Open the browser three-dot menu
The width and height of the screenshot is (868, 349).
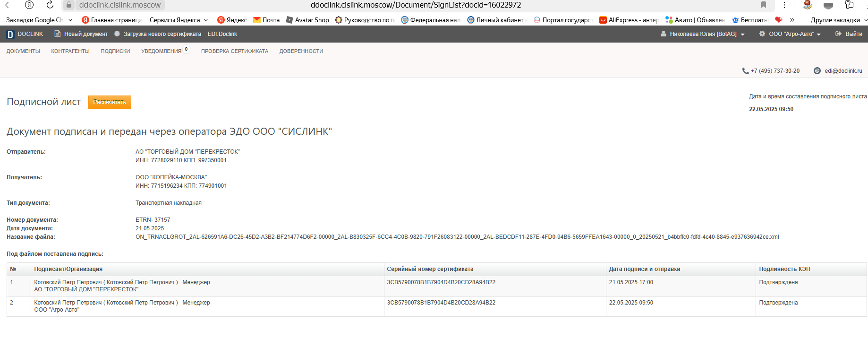[784, 5]
